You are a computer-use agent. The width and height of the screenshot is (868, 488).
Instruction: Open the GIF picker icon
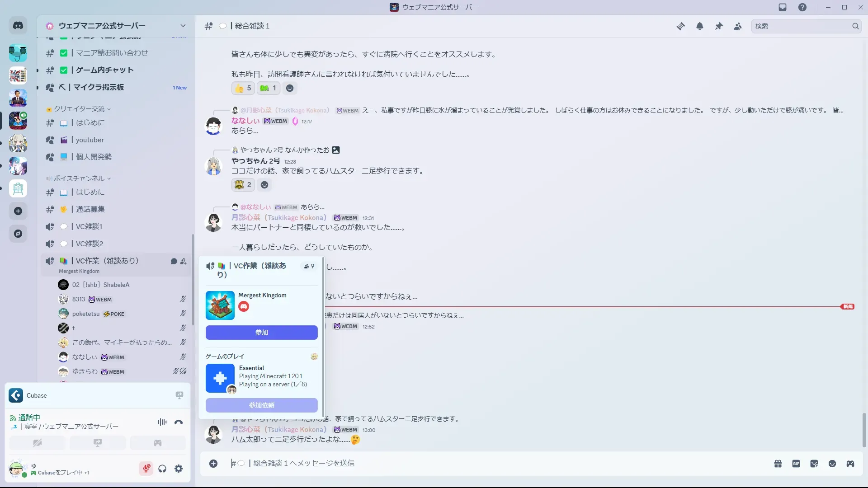coord(796,464)
